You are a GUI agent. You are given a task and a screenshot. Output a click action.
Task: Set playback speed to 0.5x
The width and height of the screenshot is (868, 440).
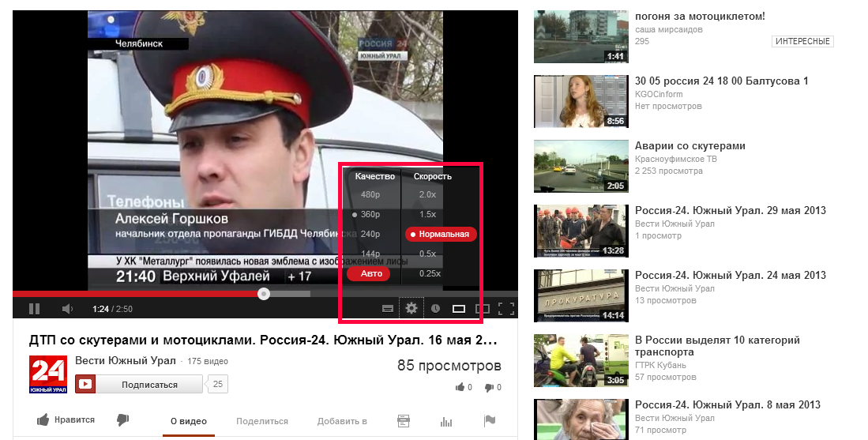pos(427,254)
